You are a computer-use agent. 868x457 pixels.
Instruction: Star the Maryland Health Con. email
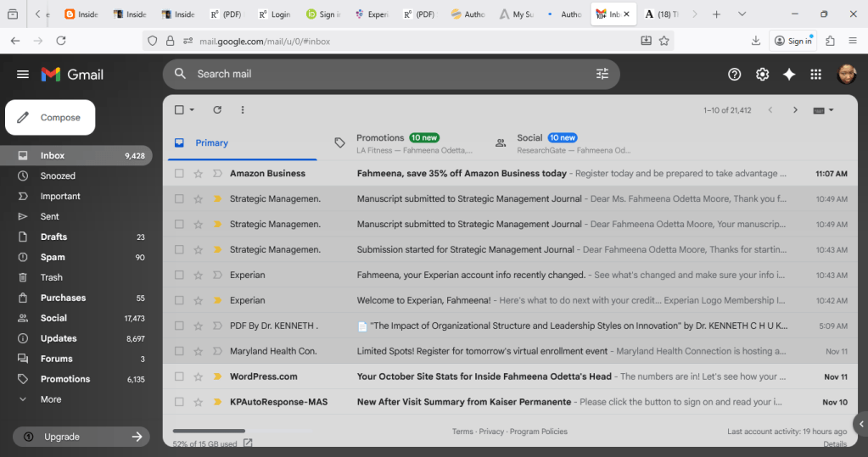199,351
